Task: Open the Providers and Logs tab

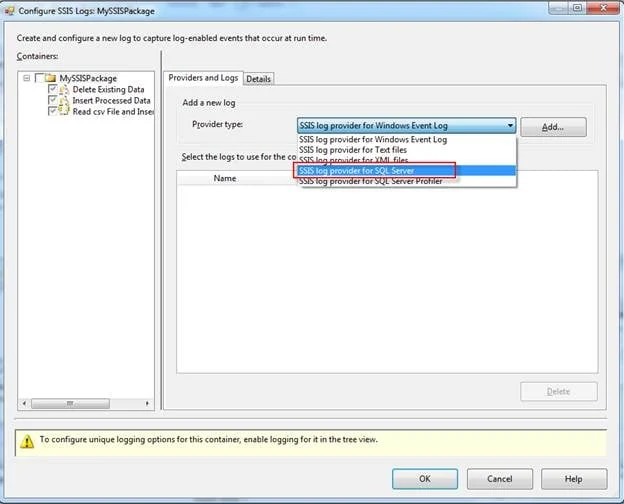Action: (203, 78)
